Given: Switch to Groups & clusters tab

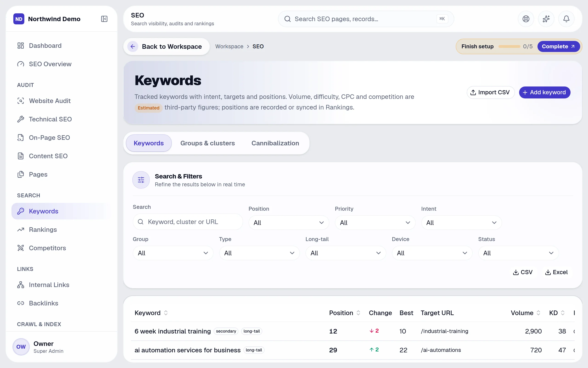Looking at the screenshot, I should [x=207, y=143].
